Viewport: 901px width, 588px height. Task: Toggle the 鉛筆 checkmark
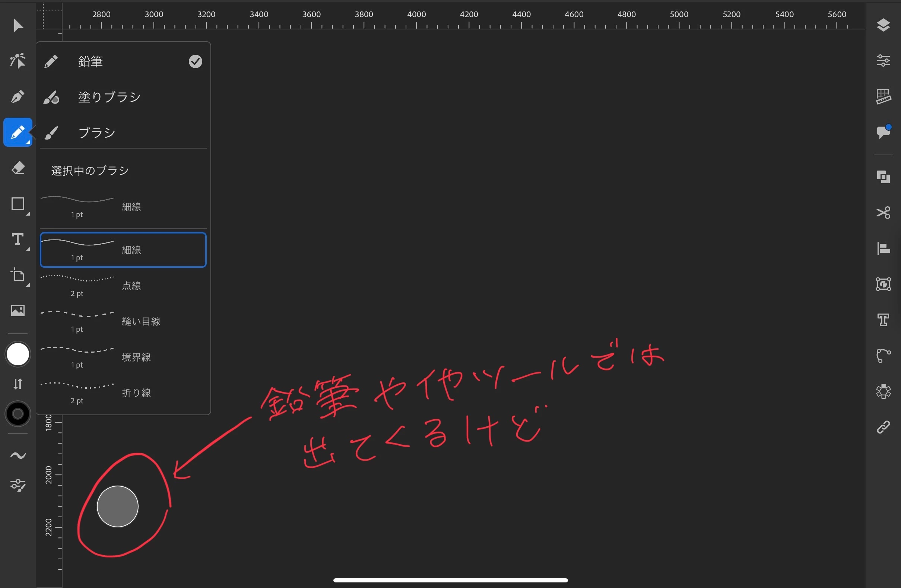pyautogui.click(x=195, y=61)
